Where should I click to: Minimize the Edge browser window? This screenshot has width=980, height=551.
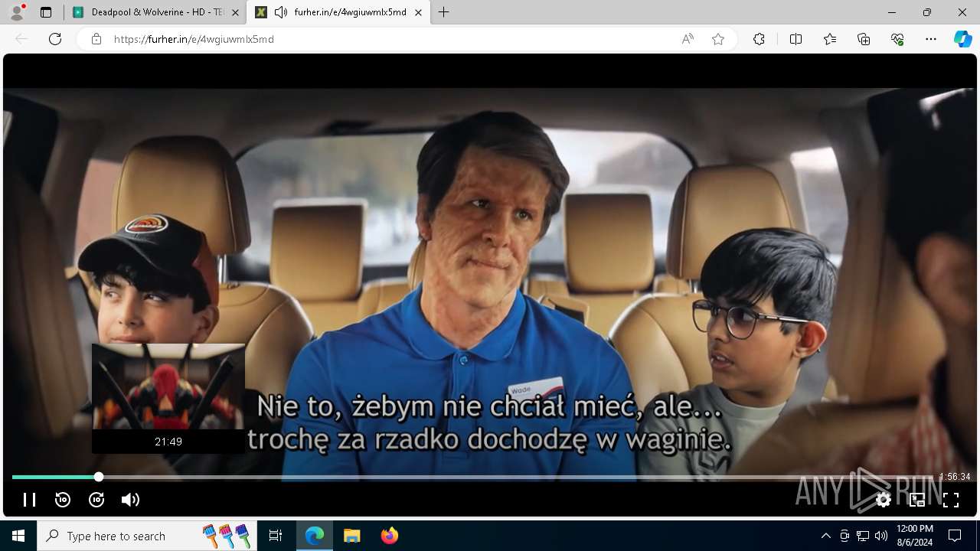tap(892, 12)
